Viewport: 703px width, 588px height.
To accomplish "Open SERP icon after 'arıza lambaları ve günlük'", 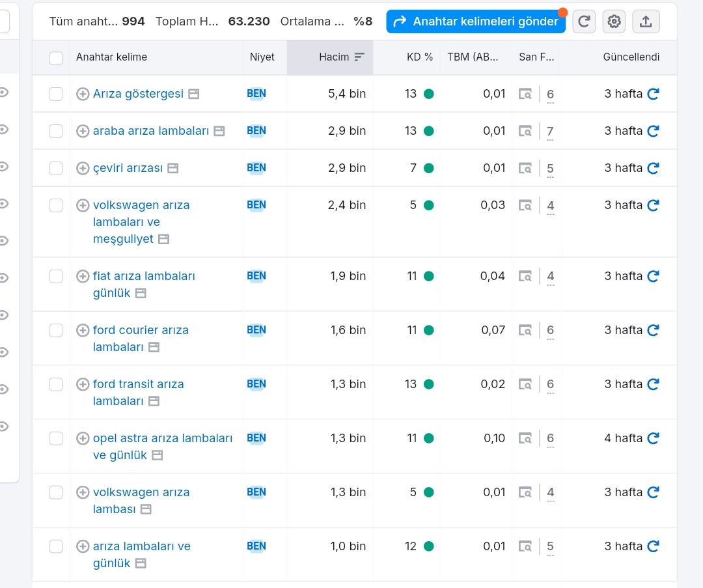I will pyautogui.click(x=141, y=563).
